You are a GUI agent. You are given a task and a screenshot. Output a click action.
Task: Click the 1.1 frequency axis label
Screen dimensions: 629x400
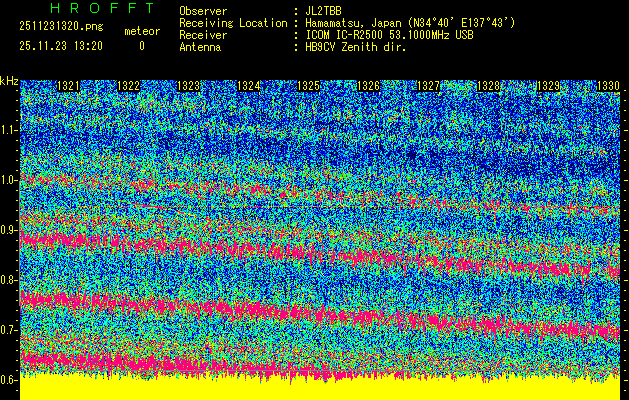pyautogui.click(x=10, y=130)
